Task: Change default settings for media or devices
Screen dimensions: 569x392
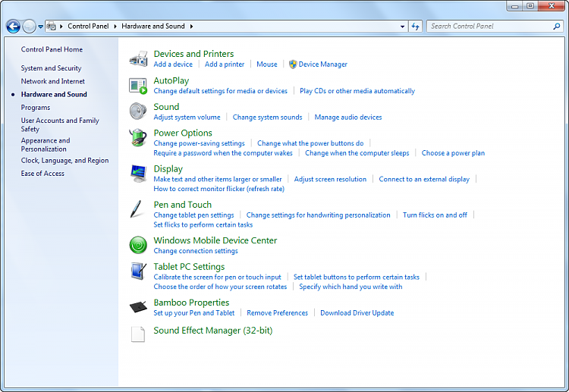Action: [220, 91]
